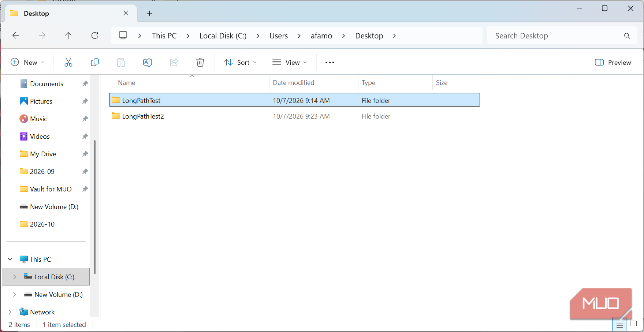This screenshot has height=332, width=644.
Task: Click Local Disk (C:) in breadcrumb
Action: click(x=223, y=36)
